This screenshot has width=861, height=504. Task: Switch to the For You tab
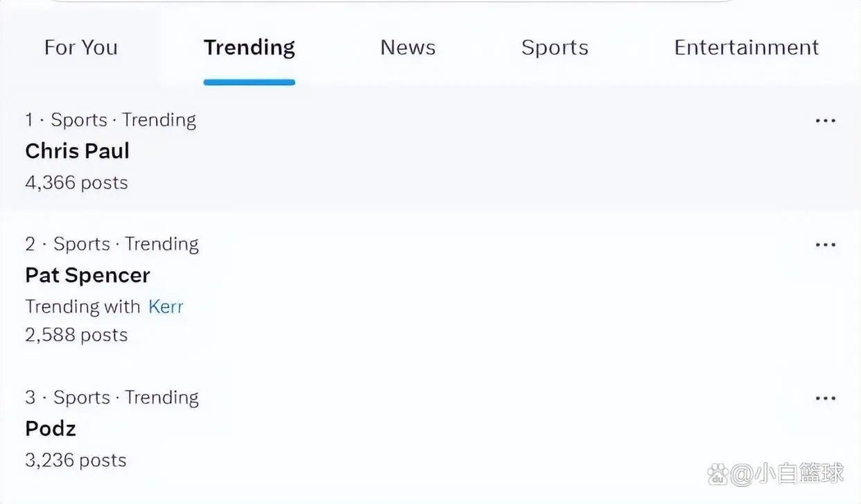[x=80, y=48]
